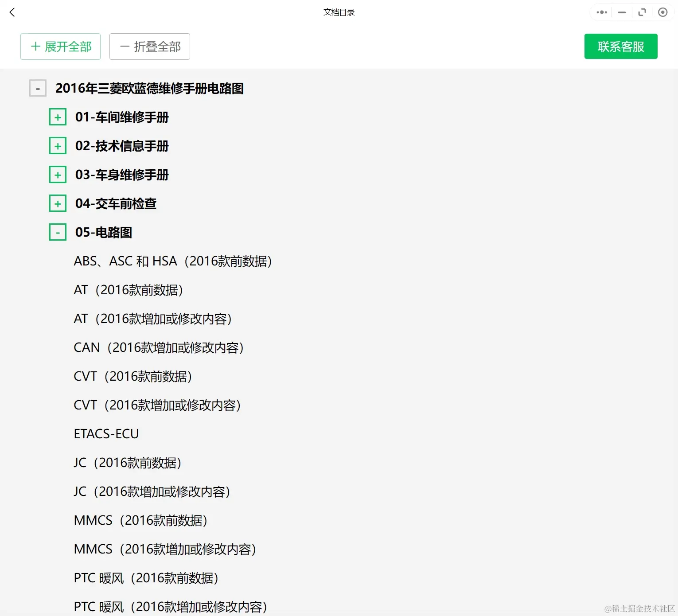678x616 pixels.
Task: Click the 联系客服 button
Action: click(620, 46)
